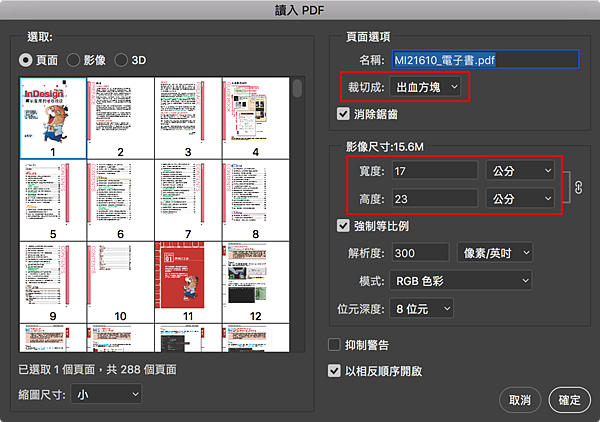Select page 1 InDesign cover thumbnail
The height and width of the screenshot is (422, 600).
tap(53, 118)
